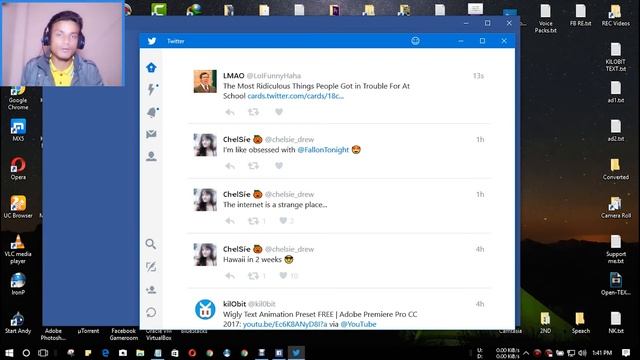Like the FallonTonight obsessed tweet

coord(279,166)
